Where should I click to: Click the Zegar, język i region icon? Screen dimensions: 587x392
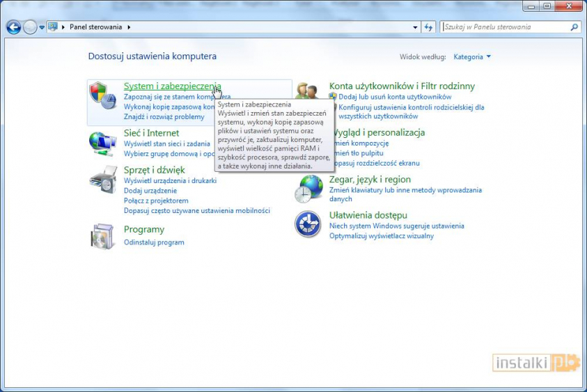[x=308, y=188]
